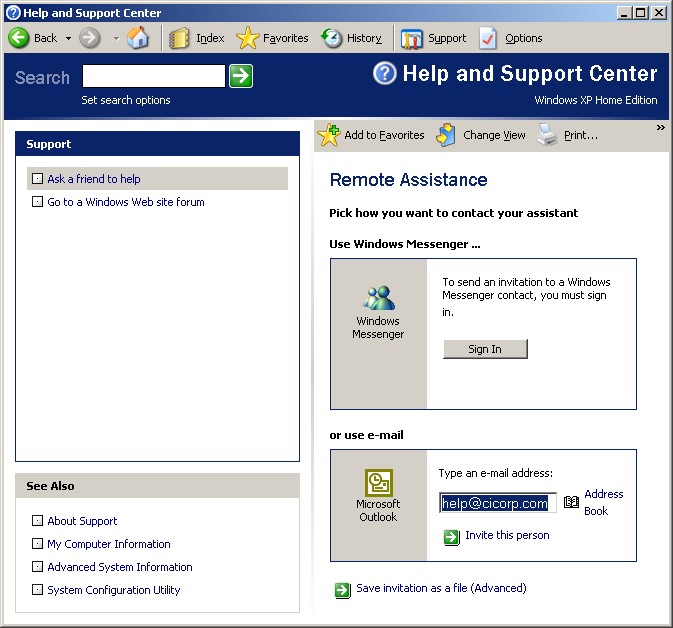Go to Home via house icon

pyautogui.click(x=138, y=37)
